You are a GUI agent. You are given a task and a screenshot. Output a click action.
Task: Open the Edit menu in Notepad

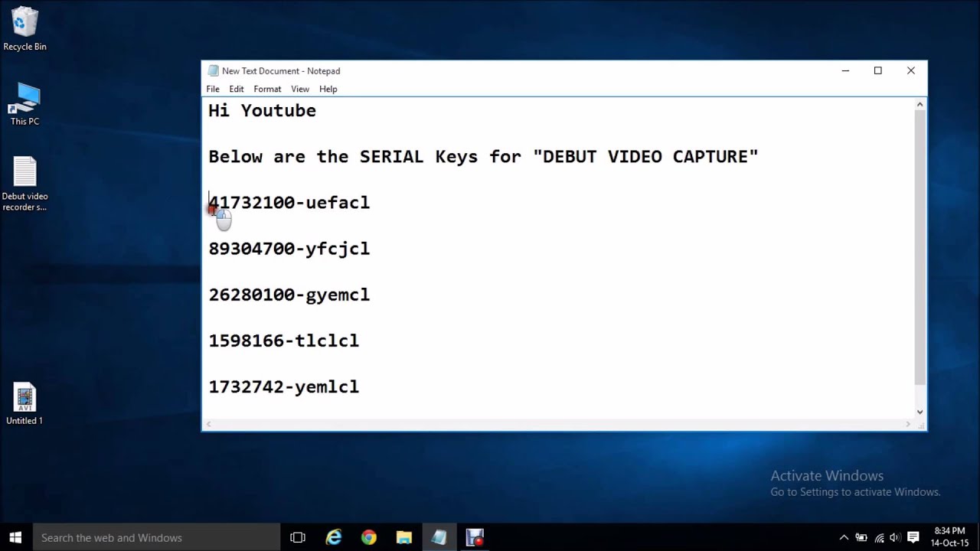237,89
